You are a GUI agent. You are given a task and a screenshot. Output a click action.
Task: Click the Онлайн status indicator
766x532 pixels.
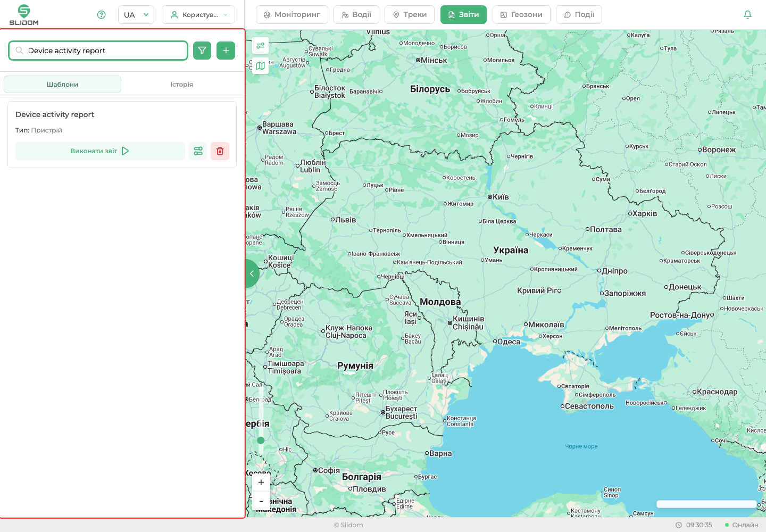click(x=742, y=525)
